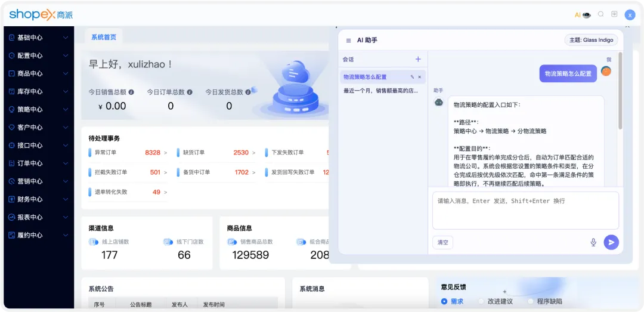Select the 程序缺陷 radio button
This screenshot has width=644, height=312.
[530, 301]
